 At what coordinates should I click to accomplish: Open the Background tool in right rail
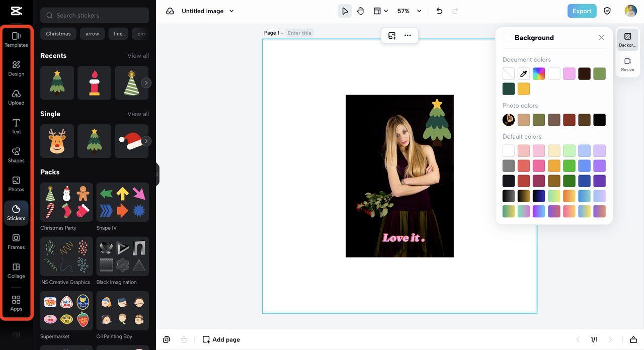click(627, 40)
